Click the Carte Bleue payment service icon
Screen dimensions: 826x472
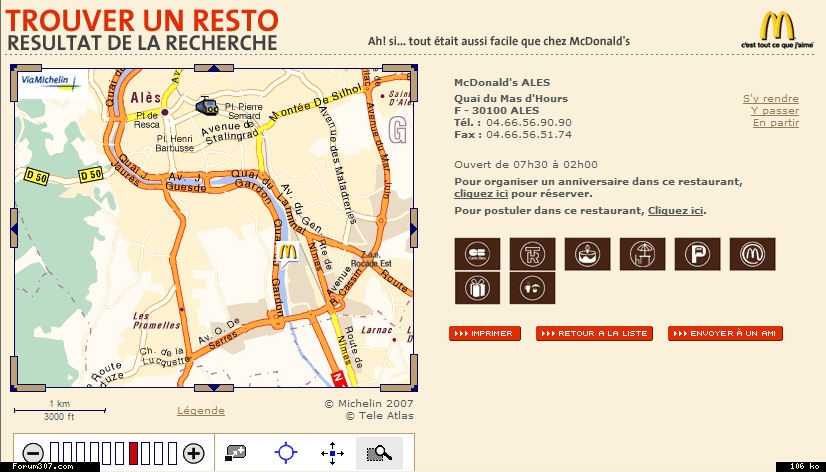[477, 254]
